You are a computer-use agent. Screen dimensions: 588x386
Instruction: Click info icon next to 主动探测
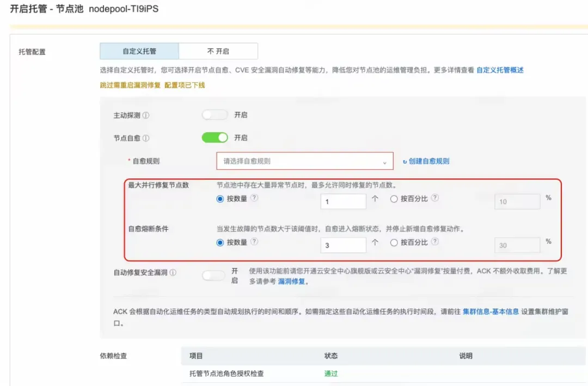pyautogui.click(x=146, y=115)
